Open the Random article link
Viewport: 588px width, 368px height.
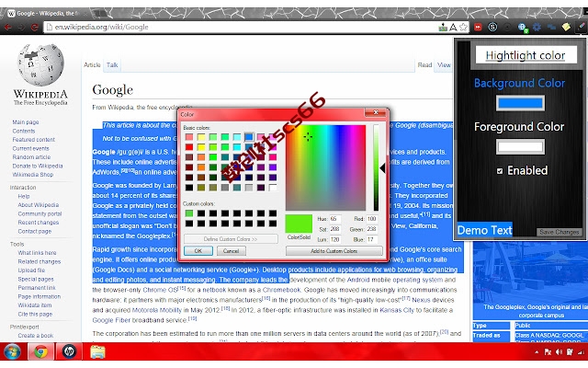31,157
